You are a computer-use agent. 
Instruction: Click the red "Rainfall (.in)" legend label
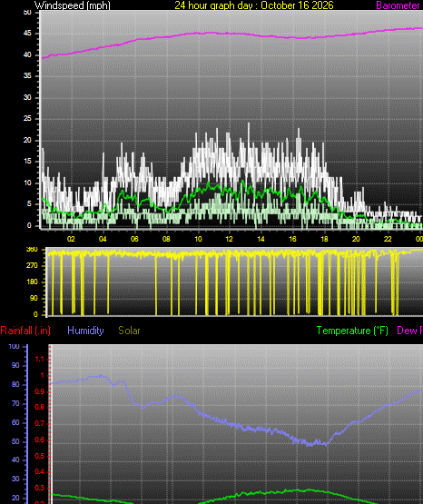click(x=25, y=331)
